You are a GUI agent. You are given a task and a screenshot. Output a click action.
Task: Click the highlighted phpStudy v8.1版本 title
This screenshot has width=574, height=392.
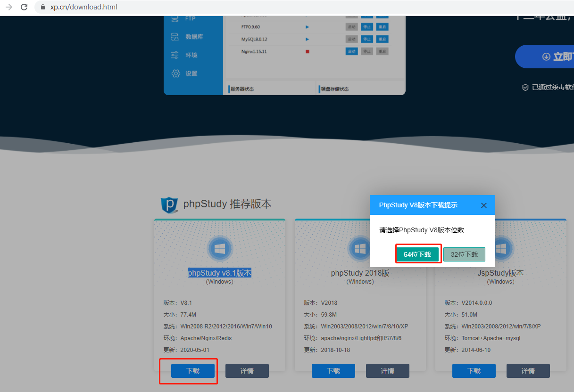pos(220,273)
